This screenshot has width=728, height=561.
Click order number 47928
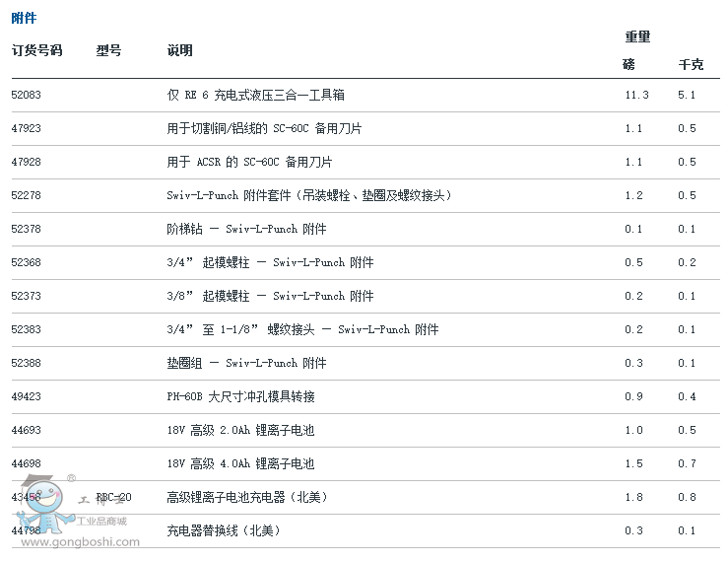point(26,162)
